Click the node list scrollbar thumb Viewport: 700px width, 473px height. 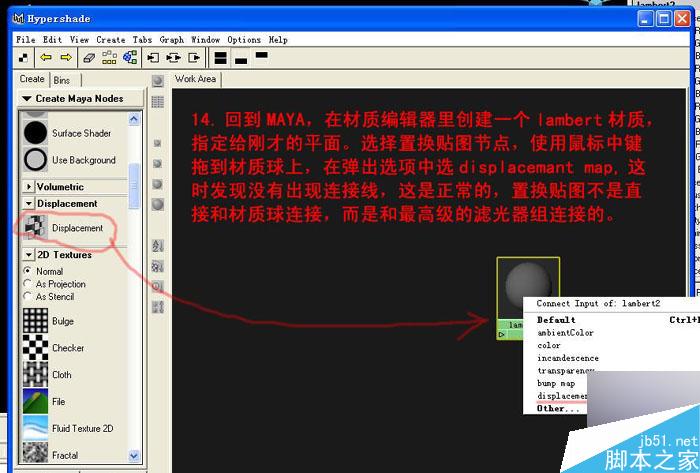click(x=134, y=186)
